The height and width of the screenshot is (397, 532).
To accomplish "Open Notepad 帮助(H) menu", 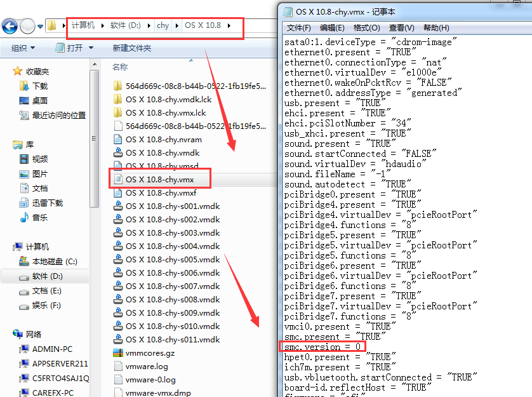I will (x=436, y=28).
